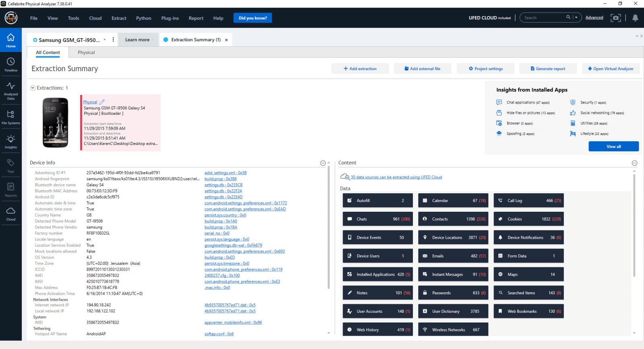This screenshot has height=349, width=644.
Task: Open the notifications bell icon
Action: click(x=635, y=18)
